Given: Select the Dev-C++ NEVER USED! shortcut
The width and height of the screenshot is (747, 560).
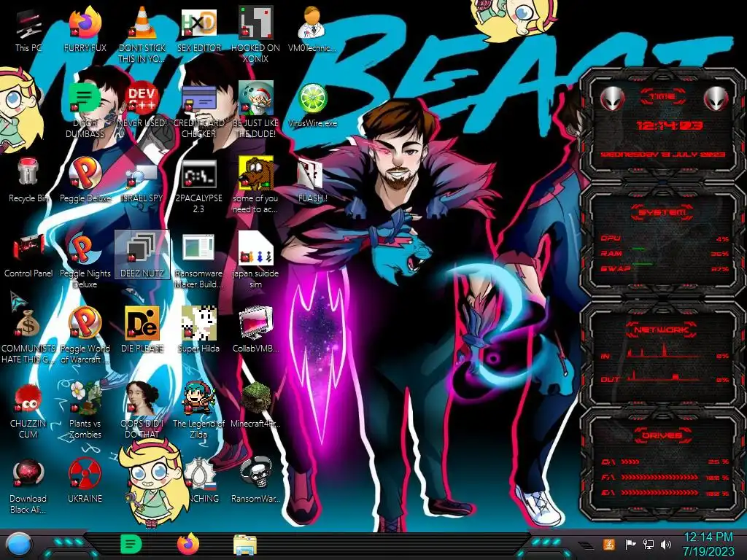Looking at the screenshot, I should 142,105.
